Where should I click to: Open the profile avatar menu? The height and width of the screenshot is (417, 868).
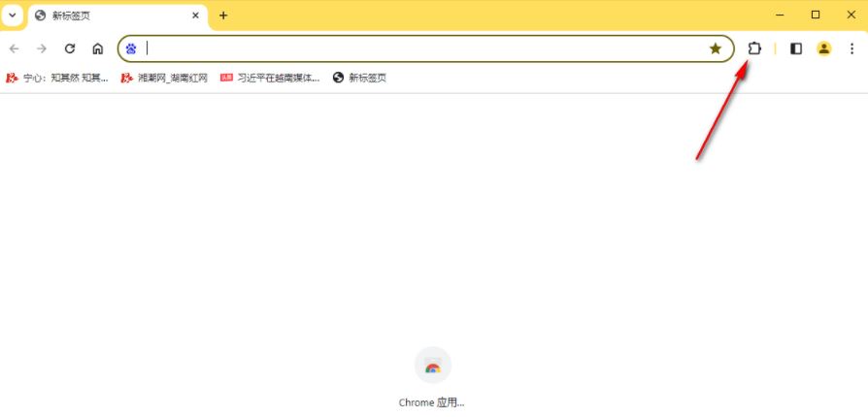coord(824,48)
